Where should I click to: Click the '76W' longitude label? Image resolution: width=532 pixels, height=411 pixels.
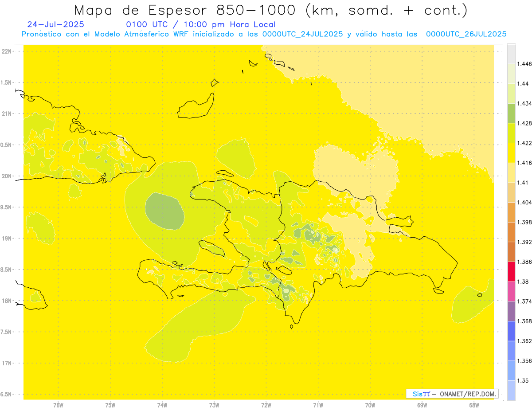coord(58,405)
